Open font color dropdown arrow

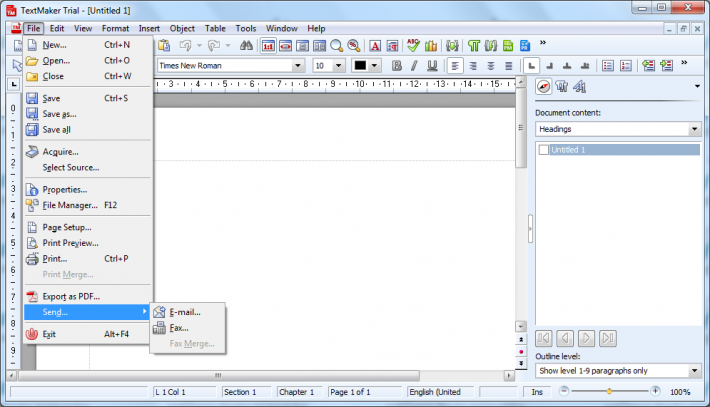pos(374,66)
